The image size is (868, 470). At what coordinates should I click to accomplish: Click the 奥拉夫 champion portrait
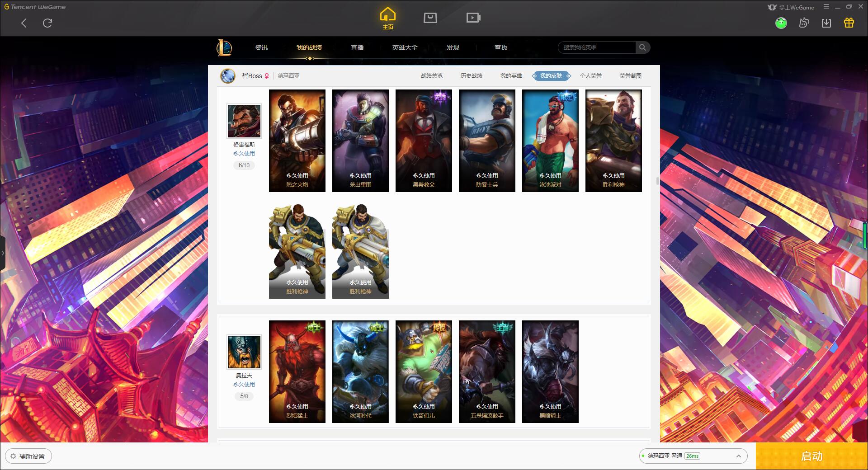point(244,352)
